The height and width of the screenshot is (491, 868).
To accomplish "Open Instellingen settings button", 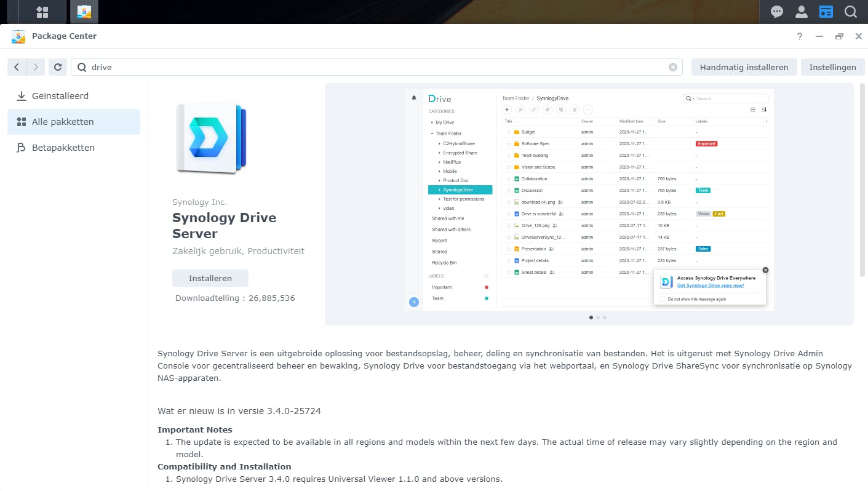I will [x=832, y=67].
